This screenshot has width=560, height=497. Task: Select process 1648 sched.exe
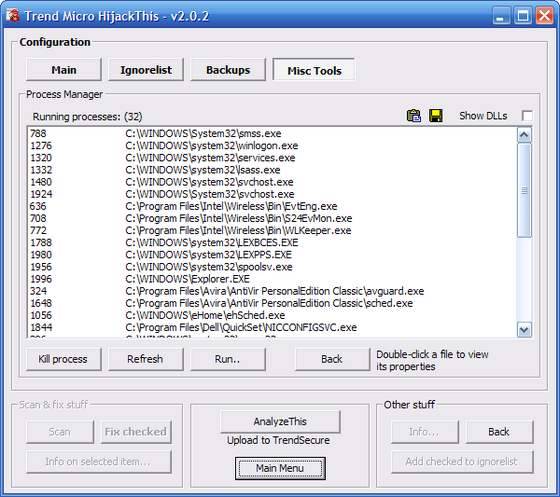(272, 303)
